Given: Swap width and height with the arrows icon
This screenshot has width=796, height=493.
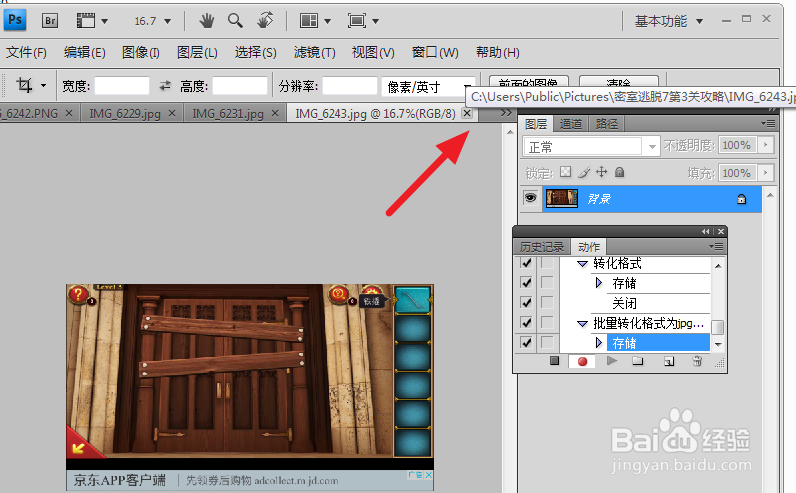Looking at the screenshot, I should [165, 86].
